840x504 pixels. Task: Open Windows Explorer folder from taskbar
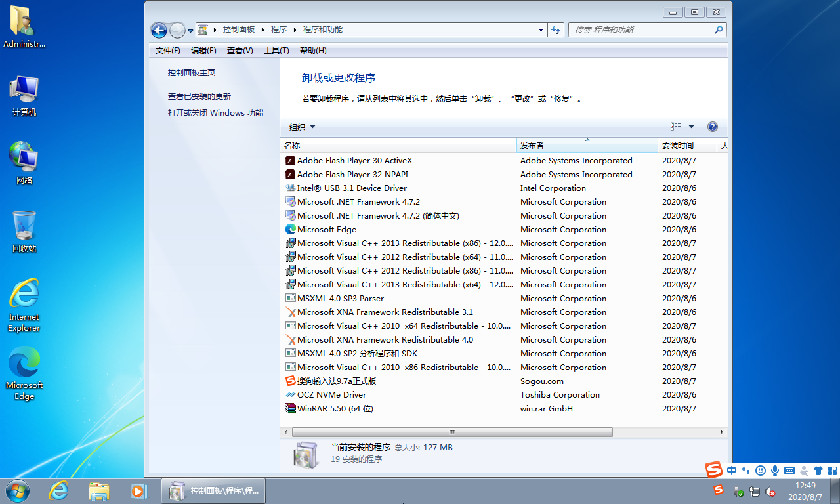click(99, 491)
